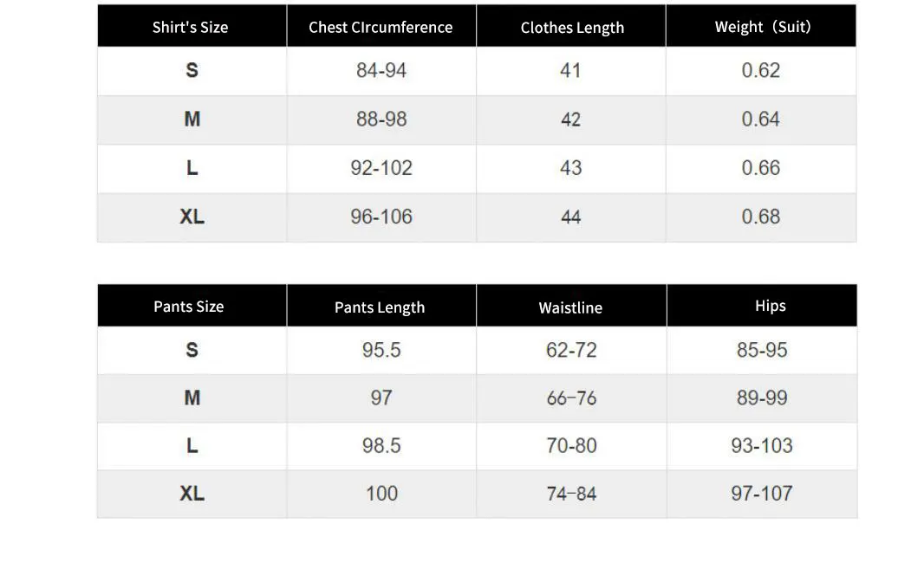Select the 85-95 hips cell
Image resolution: width=924 pixels, height=569 pixels.
[x=762, y=350]
